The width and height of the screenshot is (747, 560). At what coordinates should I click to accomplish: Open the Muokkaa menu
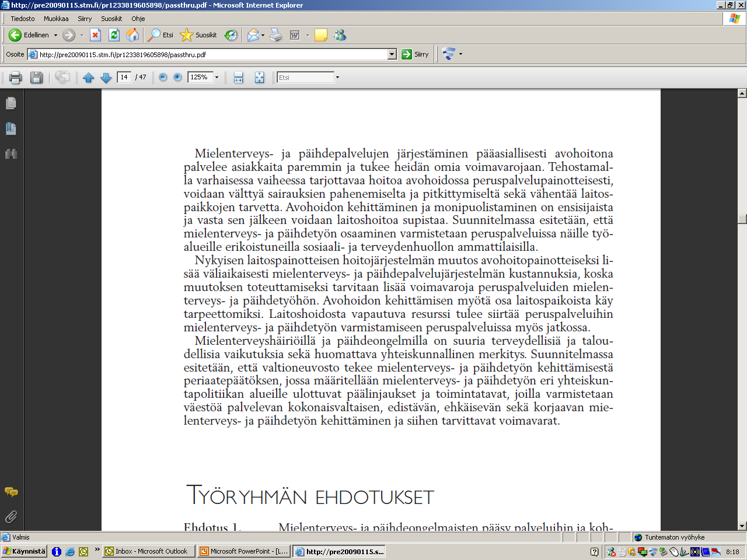(x=56, y=19)
